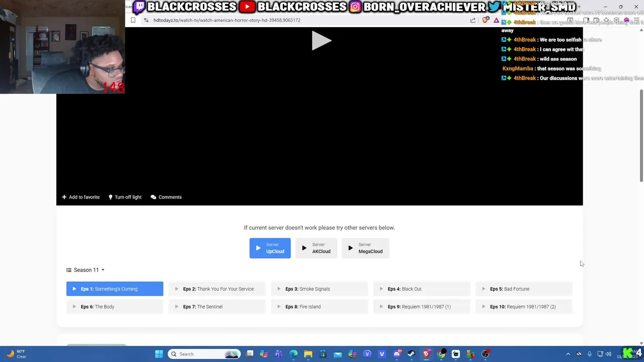Open the Windows Start menu

pyautogui.click(x=159, y=354)
